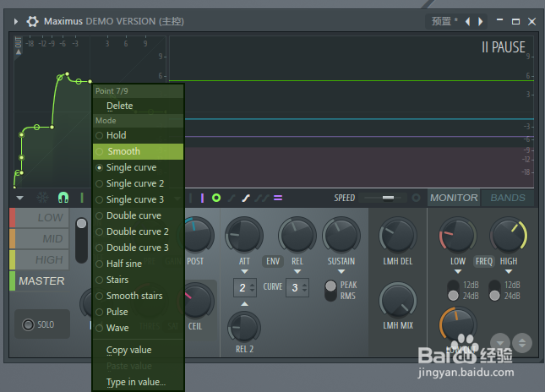The image size is (545, 392).
Task: Choose Smooth stairs in menu
Action: click(138, 296)
